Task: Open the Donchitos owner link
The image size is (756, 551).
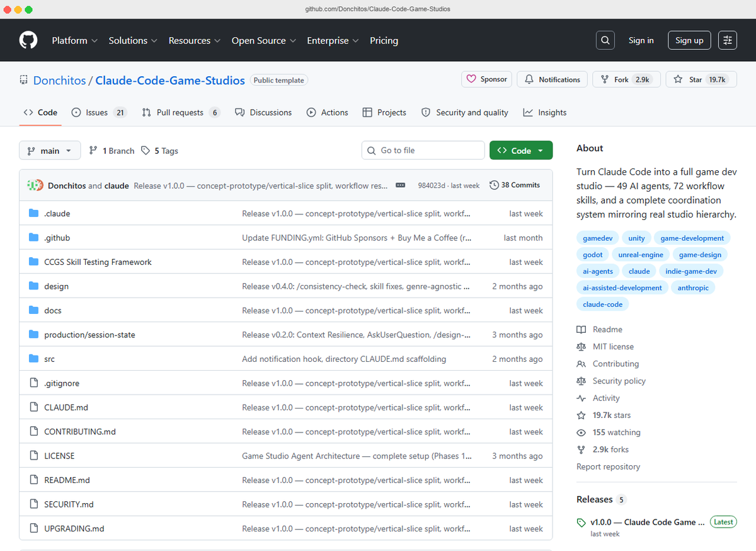Action: (x=59, y=81)
